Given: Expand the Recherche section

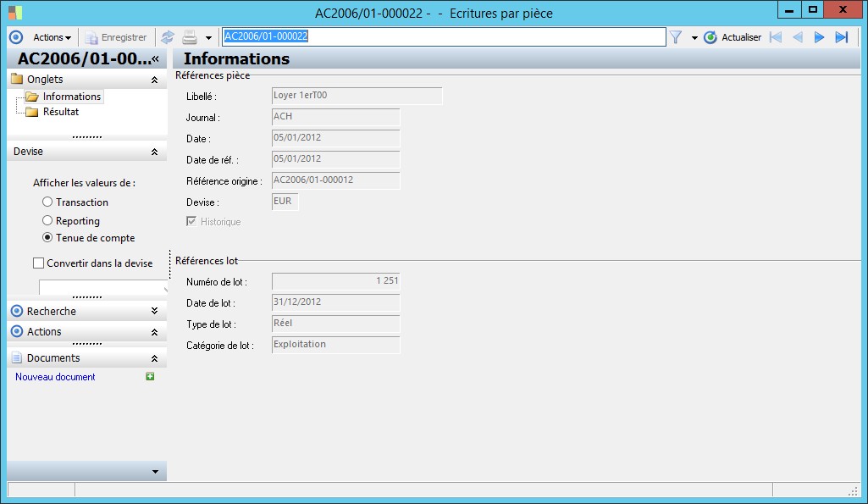Looking at the screenshot, I should pos(154,311).
